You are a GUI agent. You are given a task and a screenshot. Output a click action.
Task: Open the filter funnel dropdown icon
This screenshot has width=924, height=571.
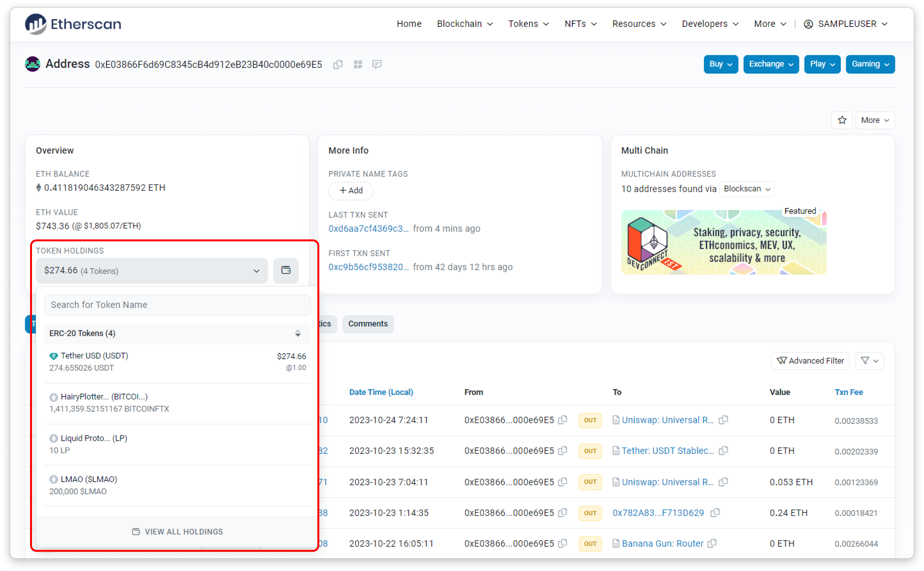click(869, 361)
